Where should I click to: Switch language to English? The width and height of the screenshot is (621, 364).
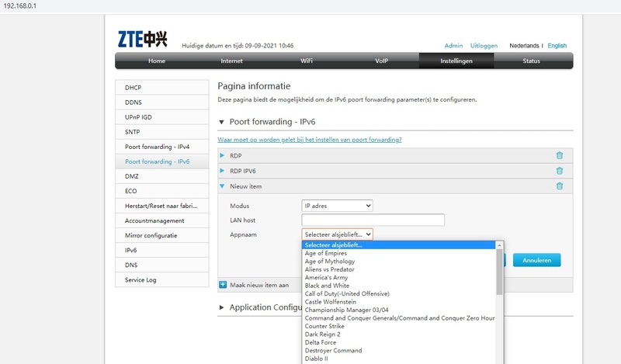tap(557, 46)
